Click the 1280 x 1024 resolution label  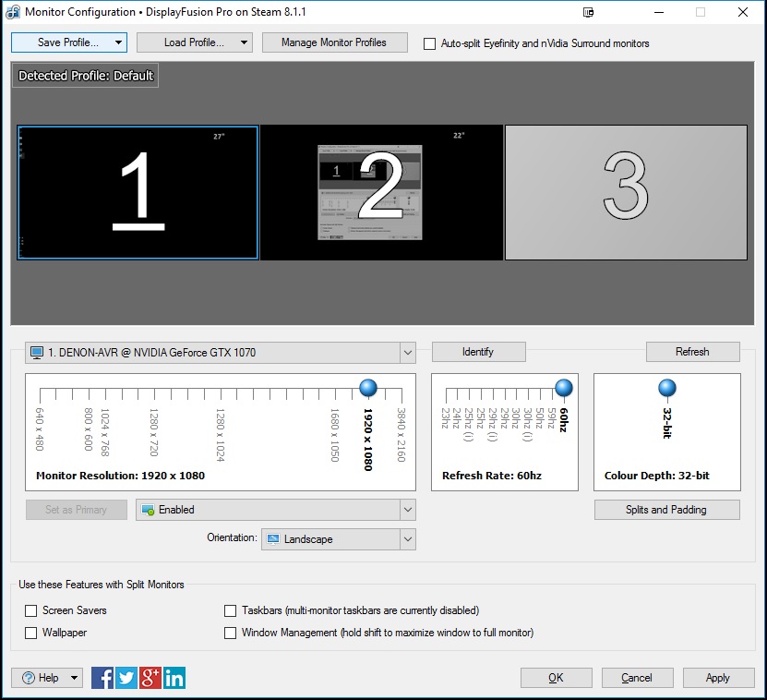220,435
